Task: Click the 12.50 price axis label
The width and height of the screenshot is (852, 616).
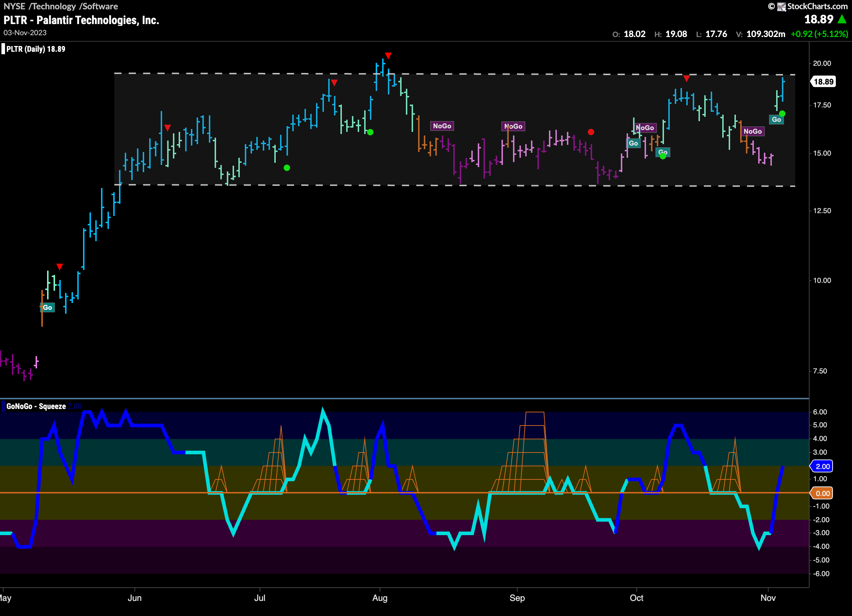Action: point(822,210)
